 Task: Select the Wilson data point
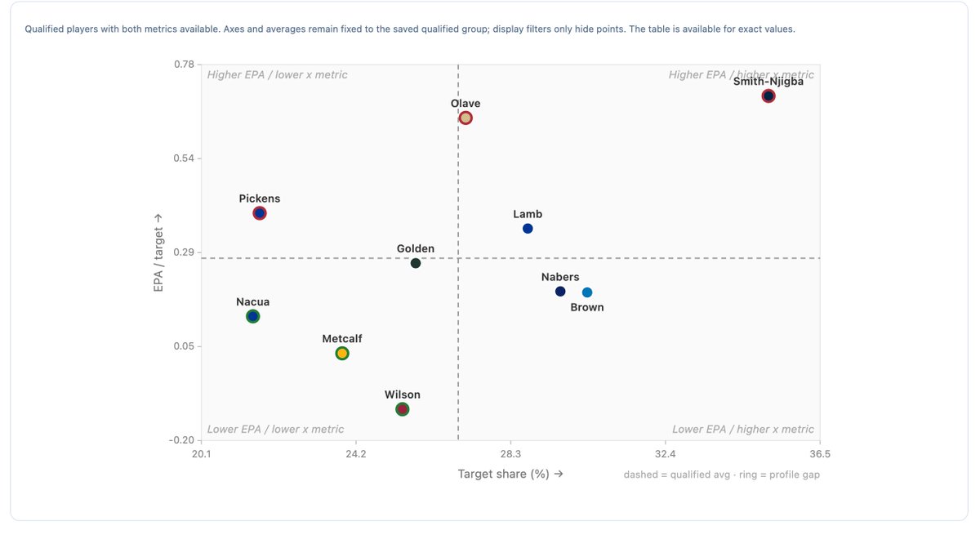pyautogui.click(x=403, y=409)
